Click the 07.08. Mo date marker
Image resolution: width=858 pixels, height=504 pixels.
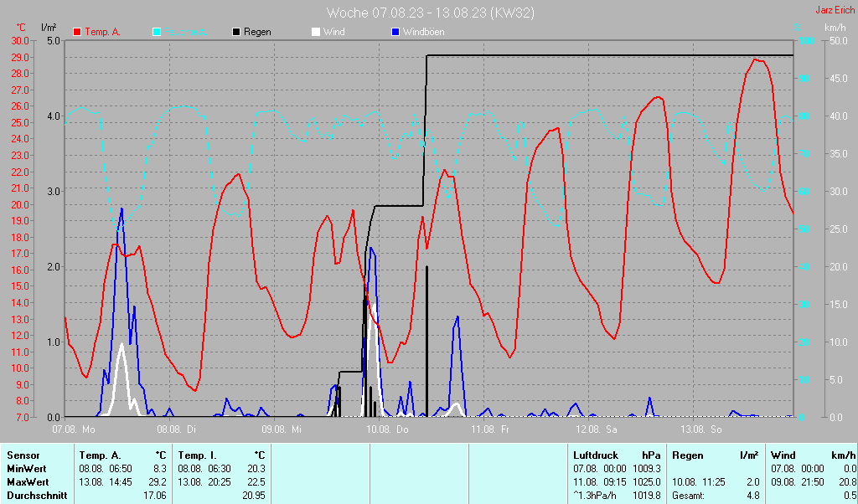coord(74,429)
